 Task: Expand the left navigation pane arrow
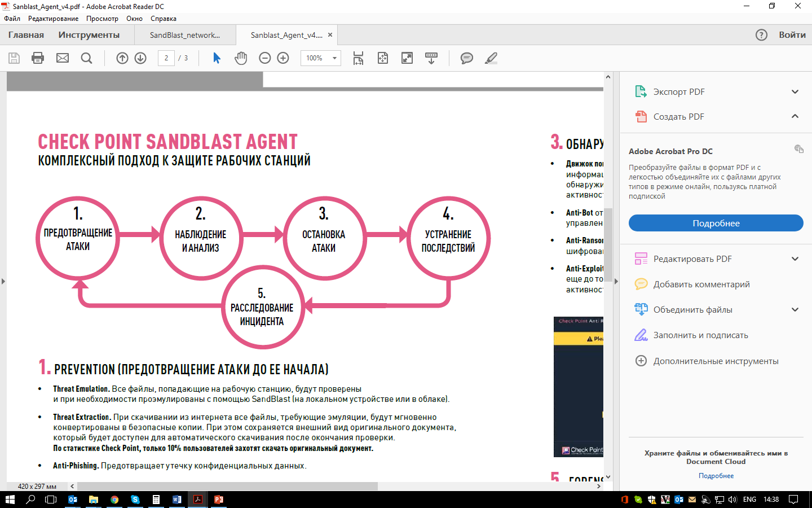(3, 281)
